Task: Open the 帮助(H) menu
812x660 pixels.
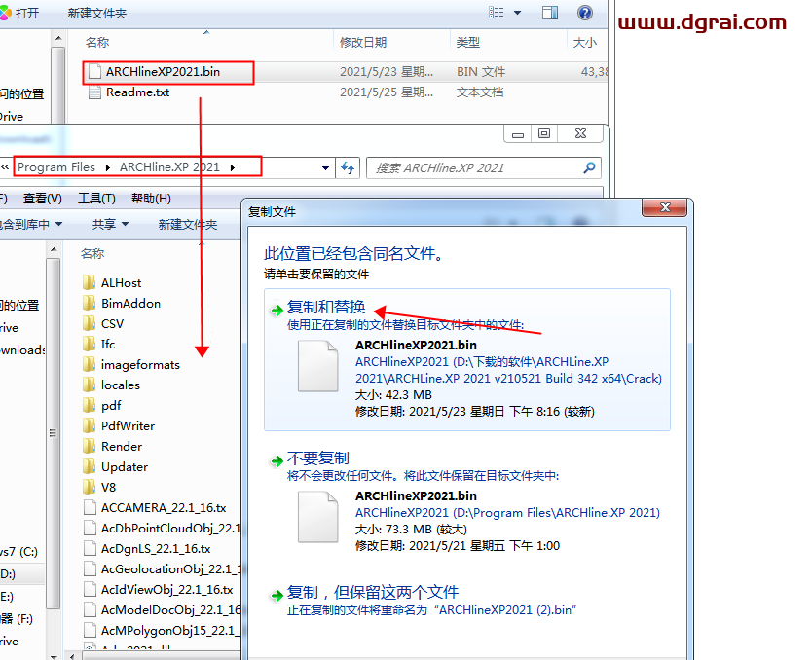Action: click(151, 199)
